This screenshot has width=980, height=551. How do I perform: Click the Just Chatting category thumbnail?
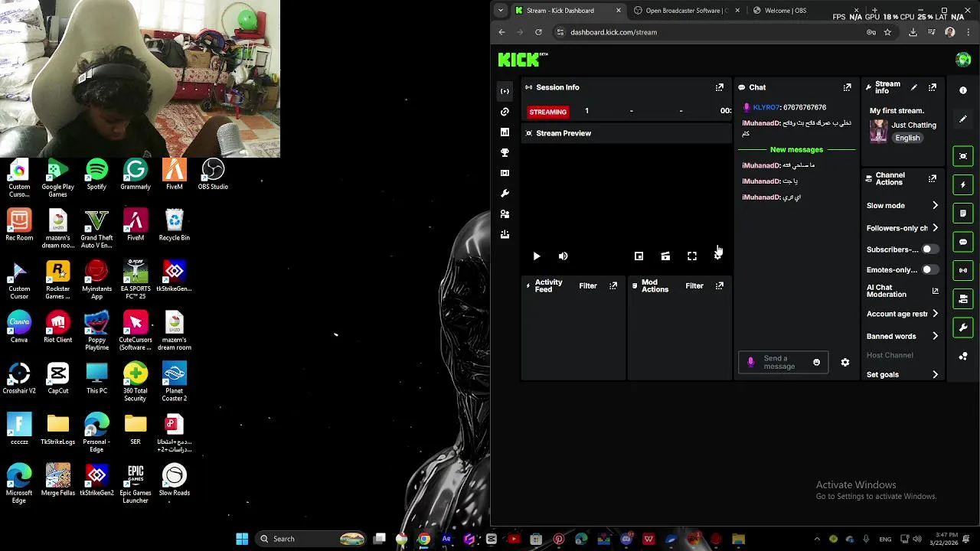coord(878,131)
